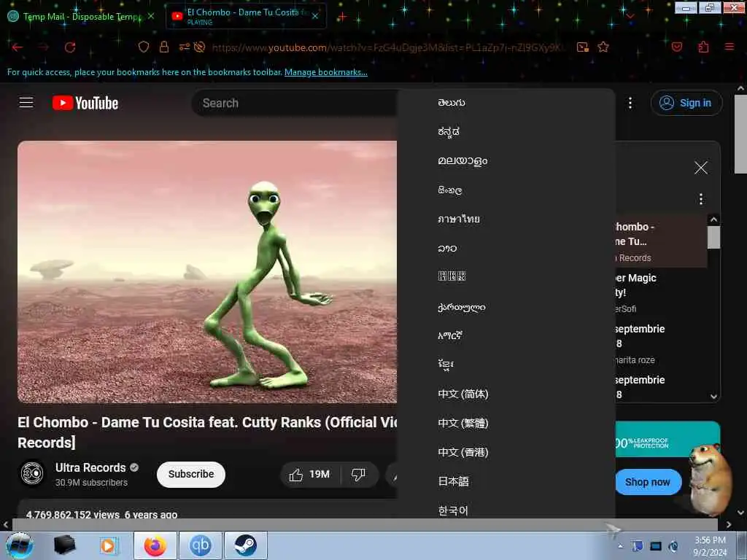Like the video with thumbs up
747x560 pixels.
[310, 474]
